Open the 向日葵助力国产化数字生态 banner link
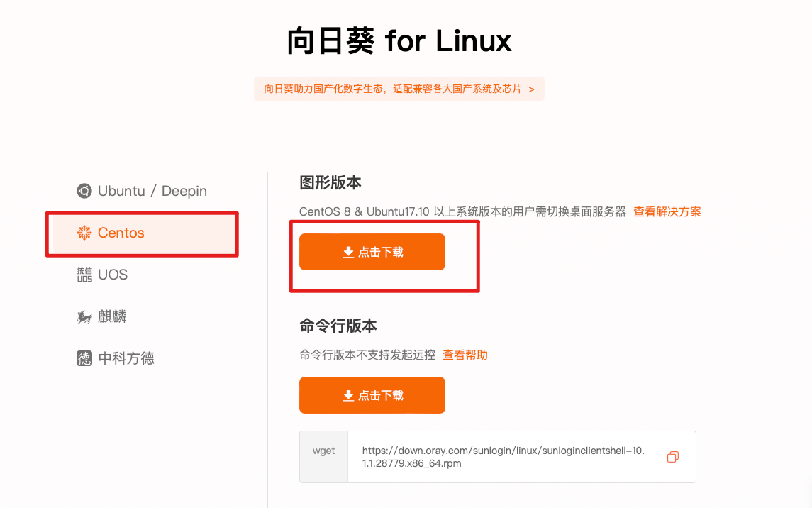812x508 pixels. coord(399,89)
